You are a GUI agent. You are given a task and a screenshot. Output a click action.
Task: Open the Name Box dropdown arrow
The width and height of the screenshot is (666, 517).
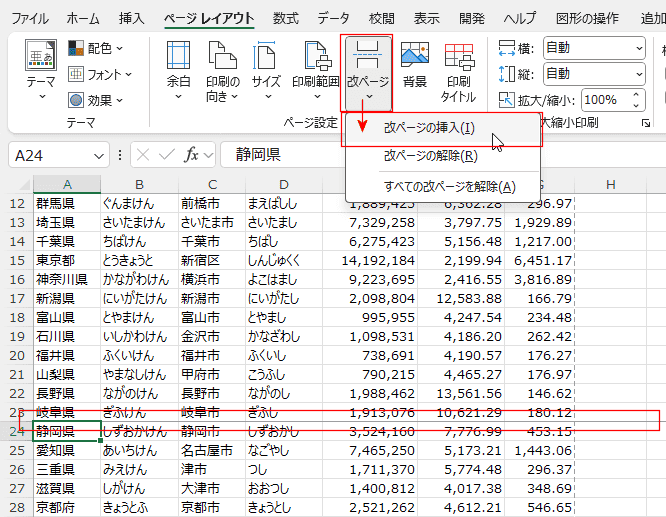coord(99,155)
